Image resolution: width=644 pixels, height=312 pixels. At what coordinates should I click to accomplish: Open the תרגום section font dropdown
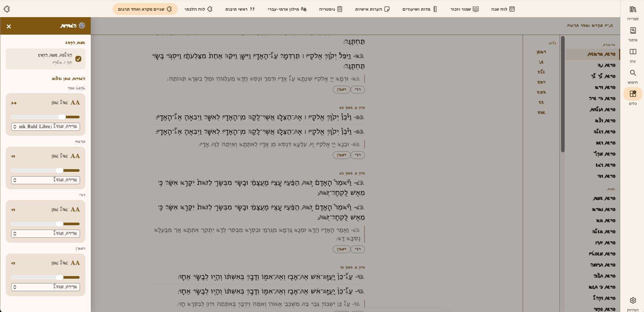click(45, 180)
